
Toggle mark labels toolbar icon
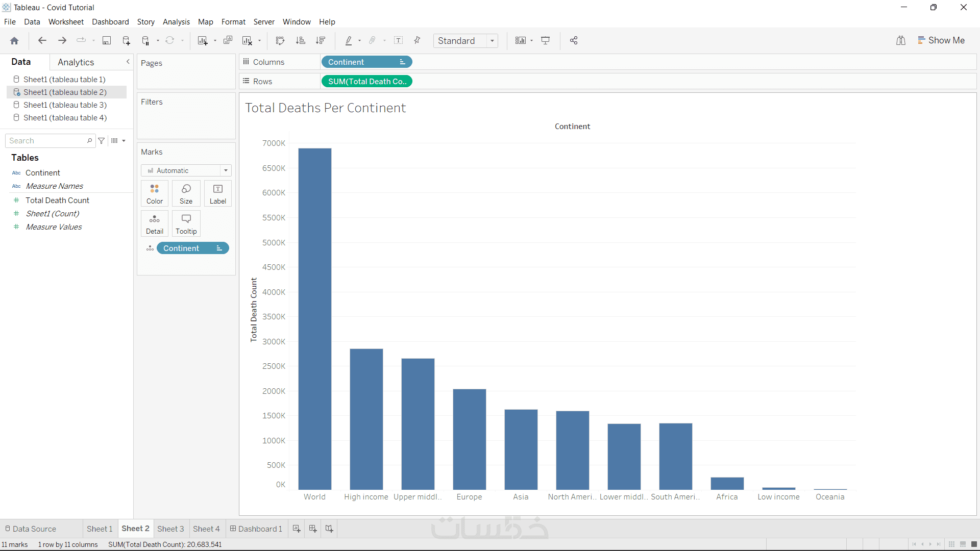click(x=399, y=41)
